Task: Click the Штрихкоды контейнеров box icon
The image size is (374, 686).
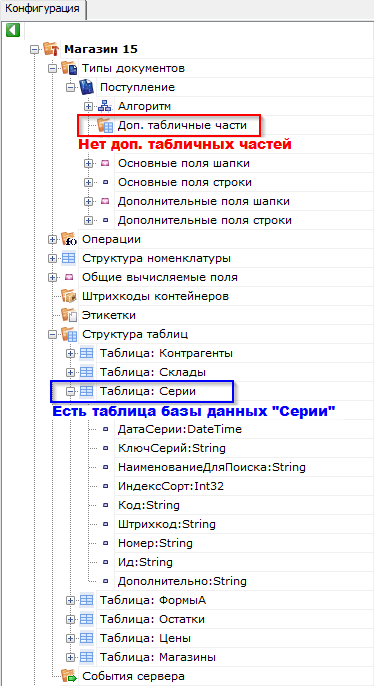Action: click(69, 297)
